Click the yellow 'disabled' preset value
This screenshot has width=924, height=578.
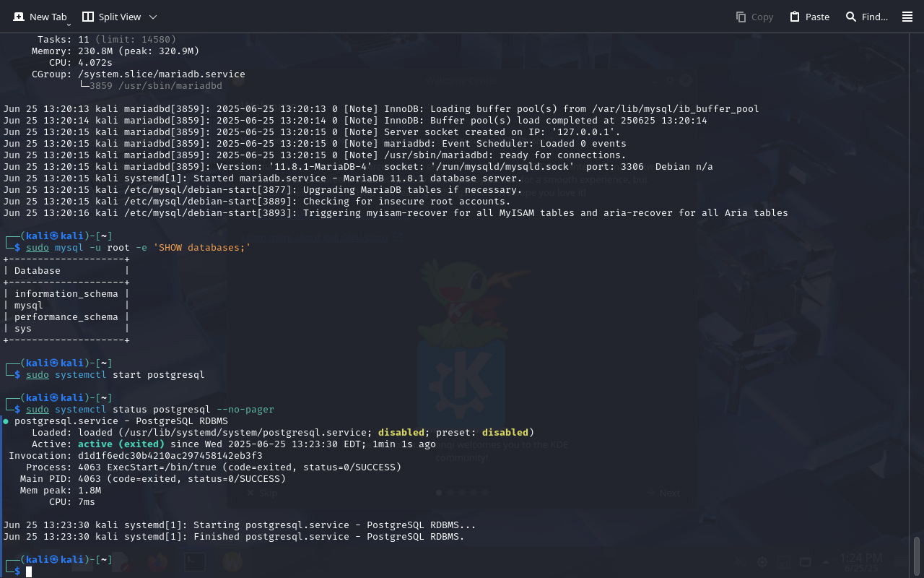click(505, 433)
